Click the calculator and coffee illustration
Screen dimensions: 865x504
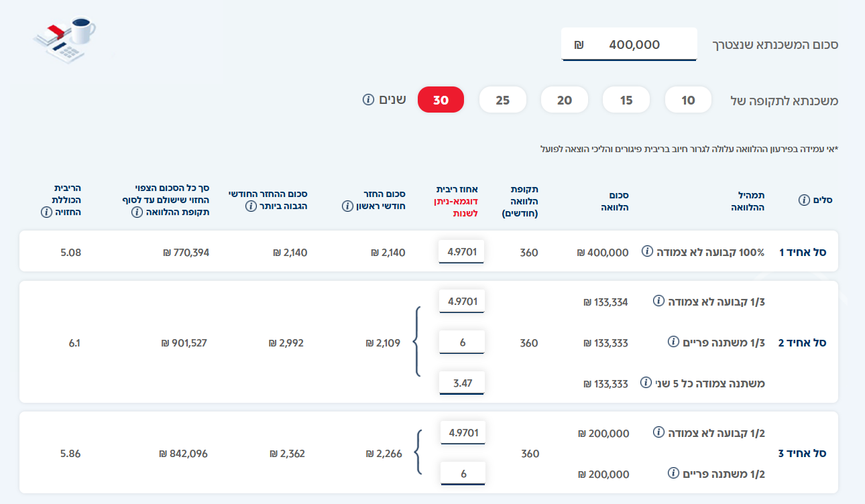pyautogui.click(x=64, y=40)
